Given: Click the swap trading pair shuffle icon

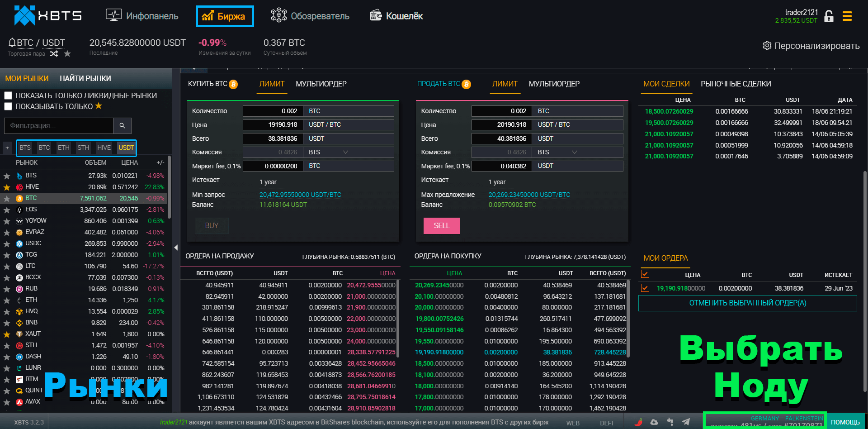Looking at the screenshot, I should pyautogui.click(x=54, y=54).
